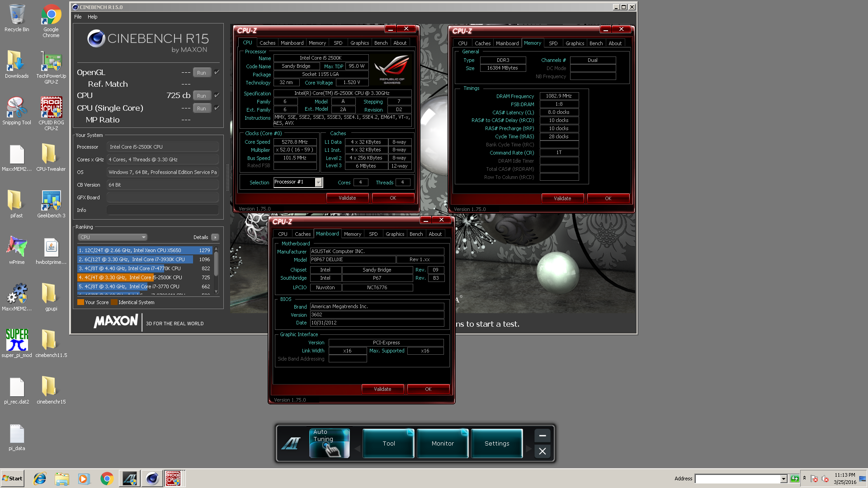Screen dimensions: 868x488
Task: Open the AI Suite Monitor panel
Action: tap(443, 443)
